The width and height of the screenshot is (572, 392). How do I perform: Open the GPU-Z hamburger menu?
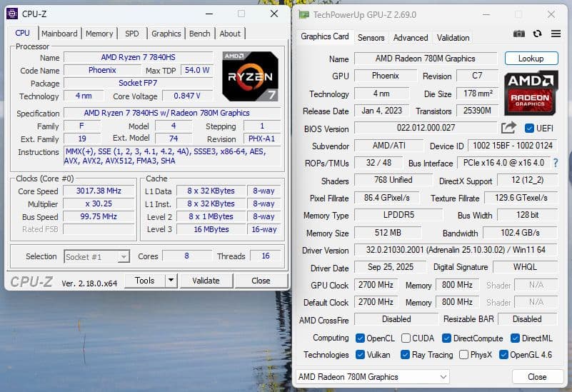[556, 34]
